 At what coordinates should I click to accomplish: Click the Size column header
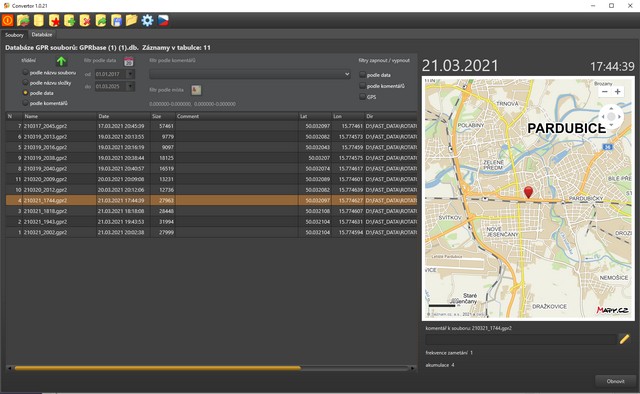tap(162, 116)
